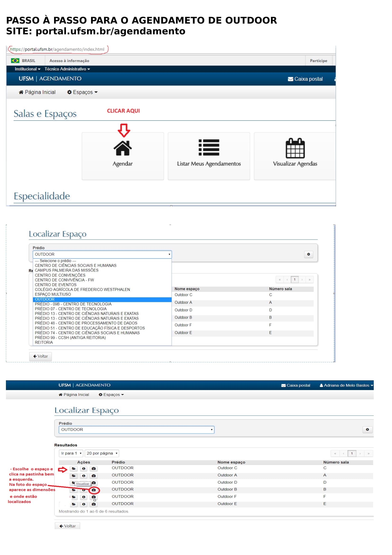Click the bottom Voltar button
Viewport: 392px width, 555px height.
[x=67, y=526]
